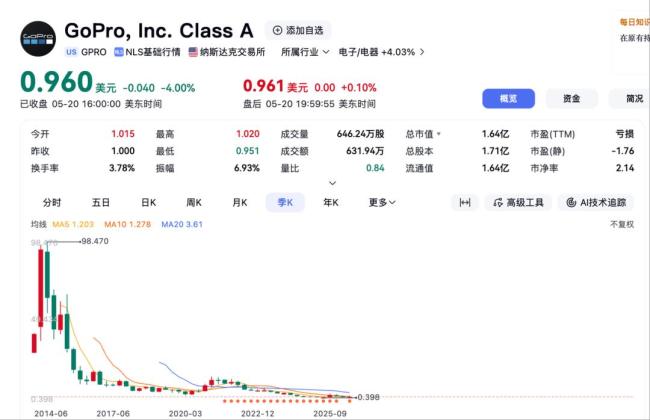This screenshot has width=650, height=420.
Task: Select the 年K chart period
Action: point(331,202)
